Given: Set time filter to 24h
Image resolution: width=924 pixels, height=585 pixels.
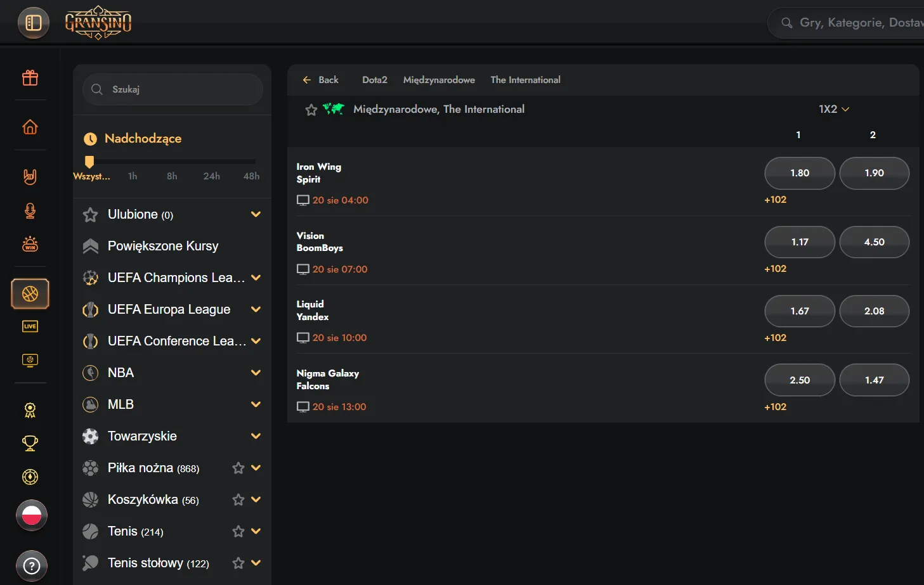Looking at the screenshot, I should 212,176.
